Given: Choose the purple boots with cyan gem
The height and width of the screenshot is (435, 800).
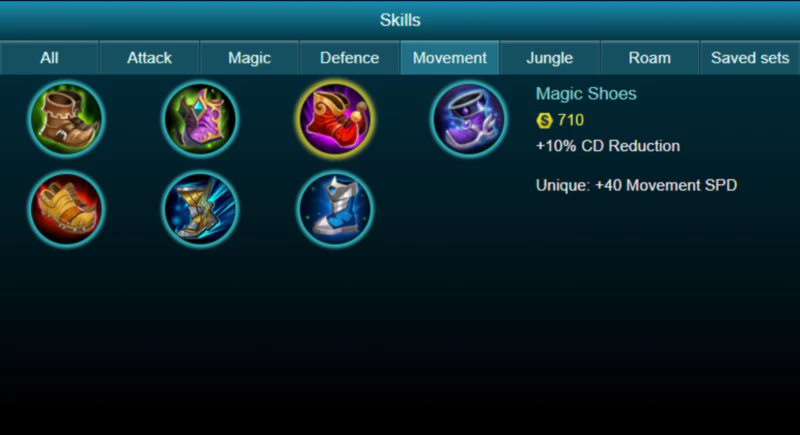Looking at the screenshot, I should tap(201, 119).
